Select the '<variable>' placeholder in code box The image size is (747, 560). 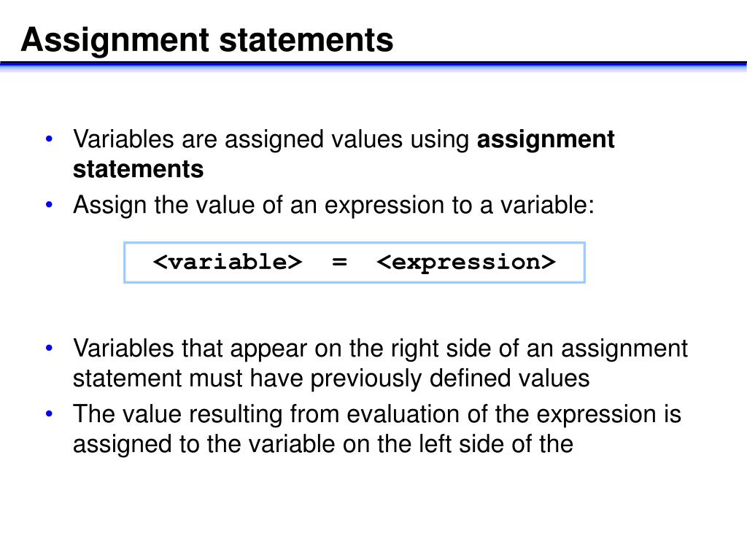228,262
